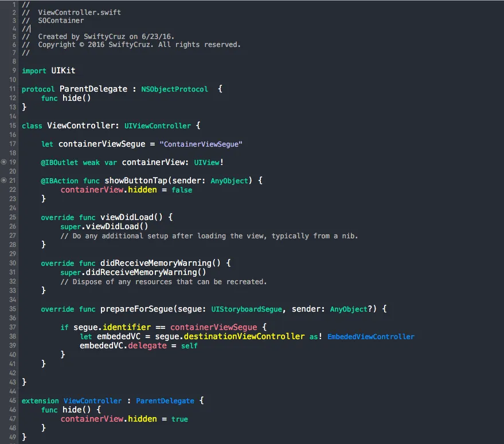504x444 pixels.
Task: Click 'hide()' inside the protocol body
Action: [x=76, y=98]
